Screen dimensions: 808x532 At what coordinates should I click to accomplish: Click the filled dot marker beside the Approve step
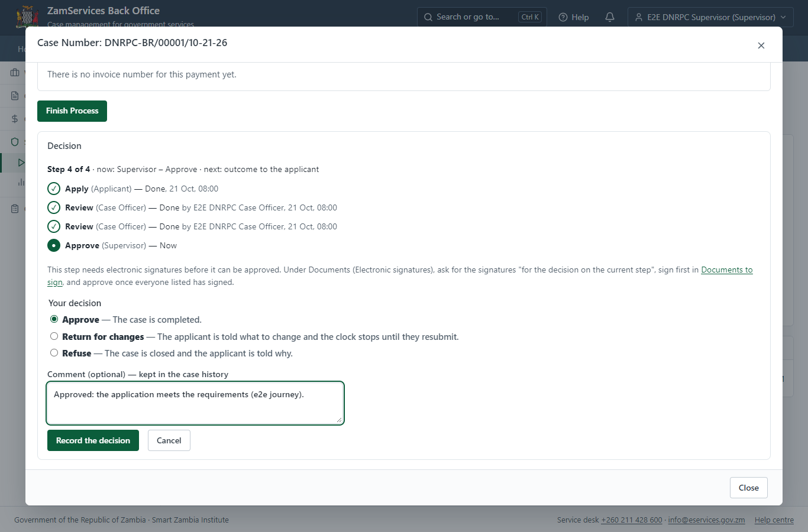tap(54, 245)
